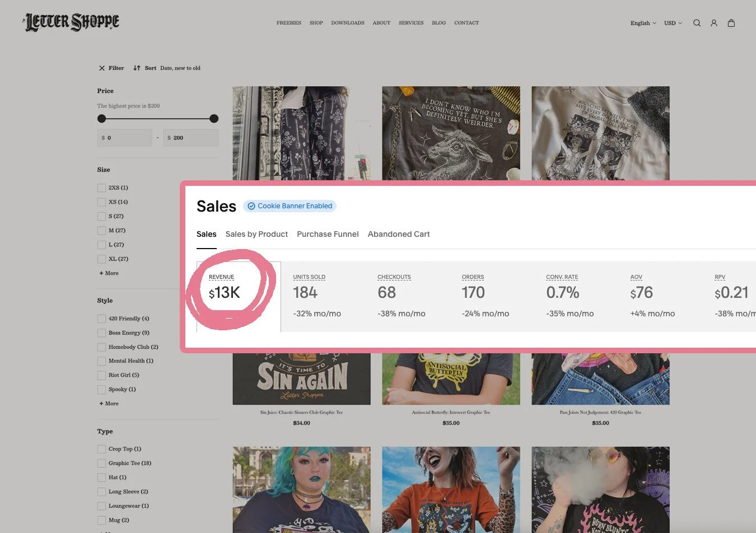
Task: Toggle the 2XS size checkbox
Action: (x=101, y=188)
